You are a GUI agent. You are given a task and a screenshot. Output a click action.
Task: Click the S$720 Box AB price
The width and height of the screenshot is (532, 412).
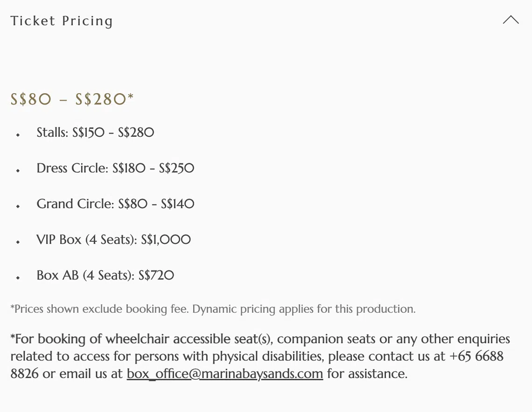coord(156,275)
